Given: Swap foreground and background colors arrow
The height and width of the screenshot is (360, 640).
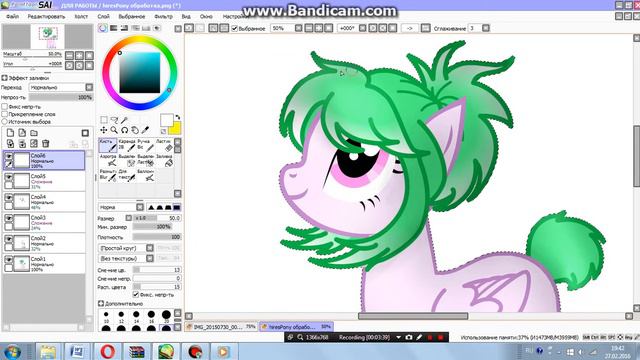Looking at the screenshot, I should 178,118.
